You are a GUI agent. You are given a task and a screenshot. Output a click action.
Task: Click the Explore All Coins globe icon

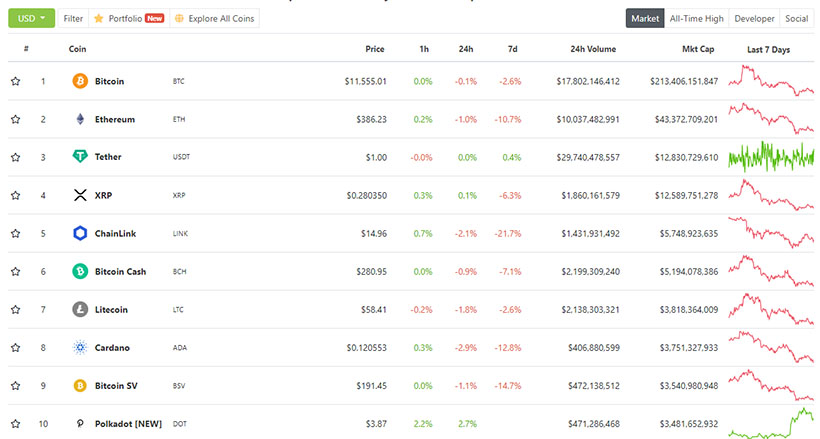(179, 18)
